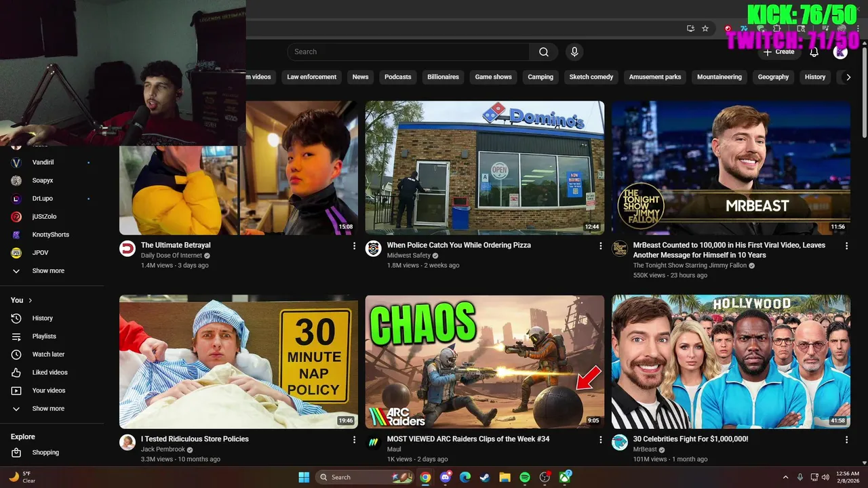Click the install app icon in address bar
The width and height of the screenshot is (868, 488).
690,28
